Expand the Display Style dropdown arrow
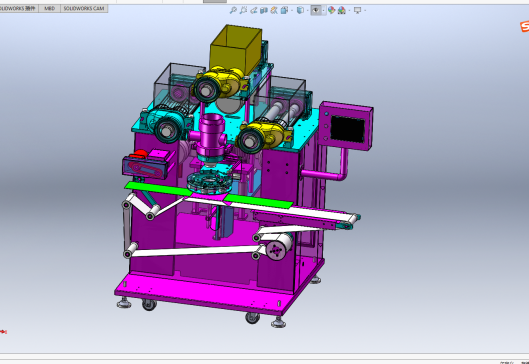 click(307, 10)
